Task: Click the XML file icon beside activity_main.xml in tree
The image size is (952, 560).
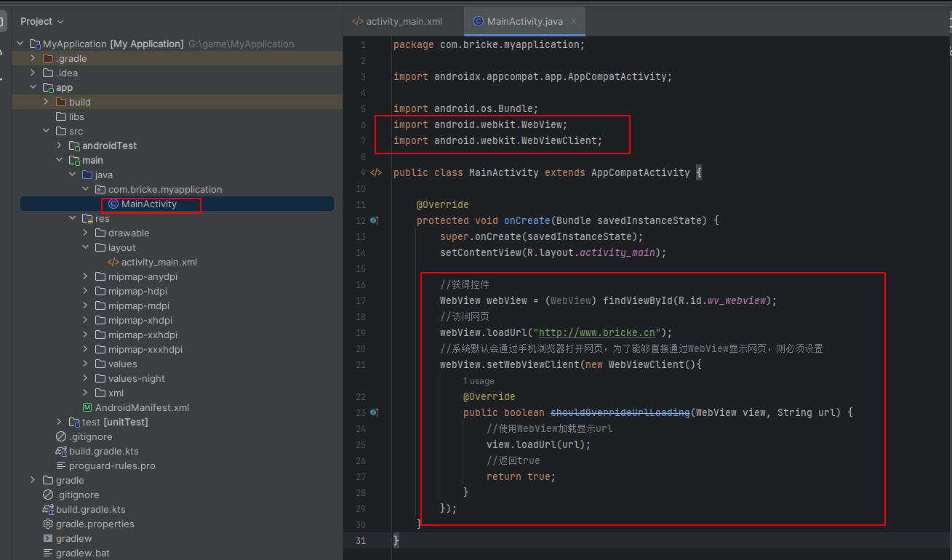Action: 113,262
